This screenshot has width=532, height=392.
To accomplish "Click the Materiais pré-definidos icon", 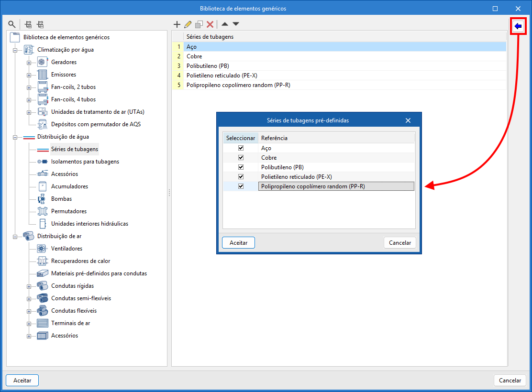I will pyautogui.click(x=43, y=273).
